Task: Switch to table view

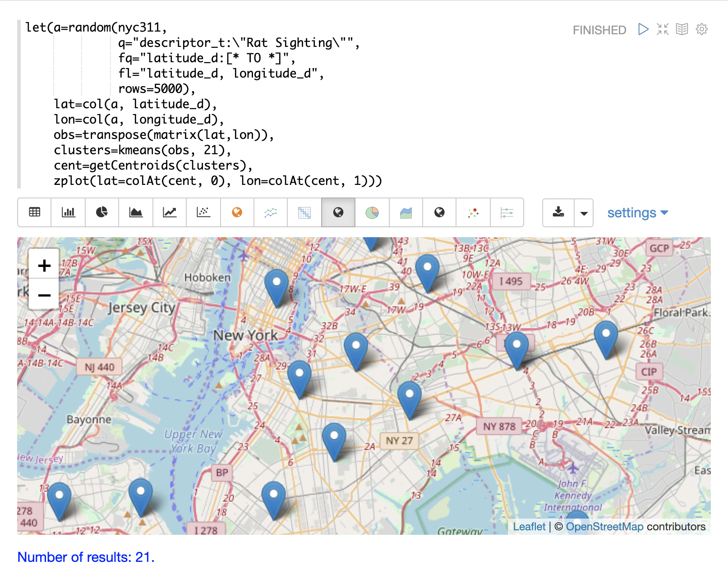Action: [34, 212]
